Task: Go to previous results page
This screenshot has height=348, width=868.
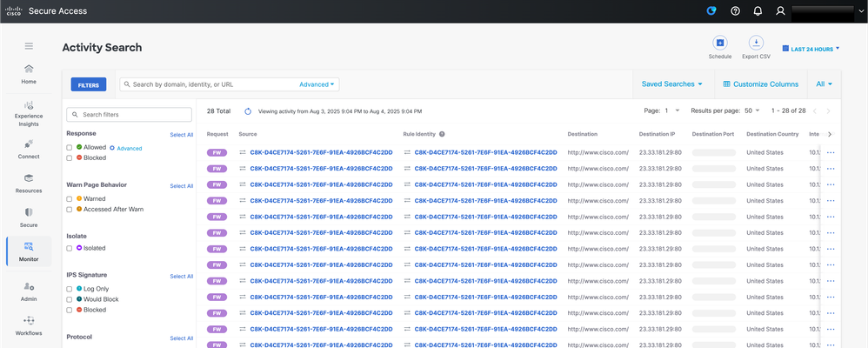Action: 815,110
